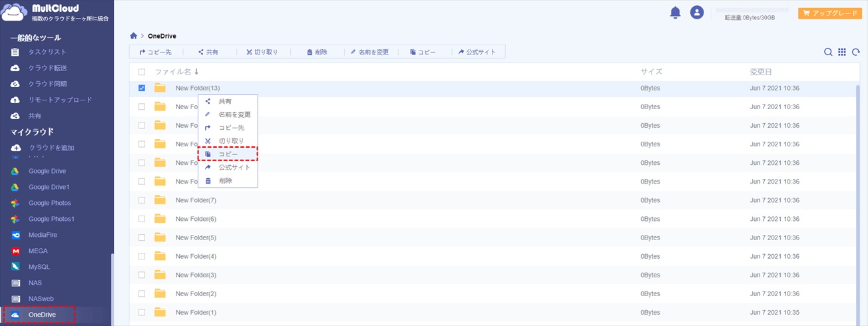Screen dimensions: 868x326
Task: Click the refresh icon
Action: pos(856,52)
